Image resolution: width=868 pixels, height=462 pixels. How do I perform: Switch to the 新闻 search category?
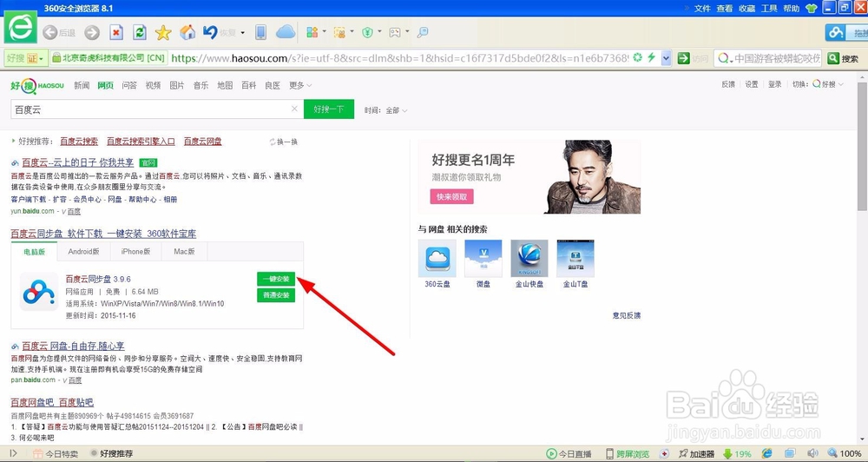pos(82,85)
